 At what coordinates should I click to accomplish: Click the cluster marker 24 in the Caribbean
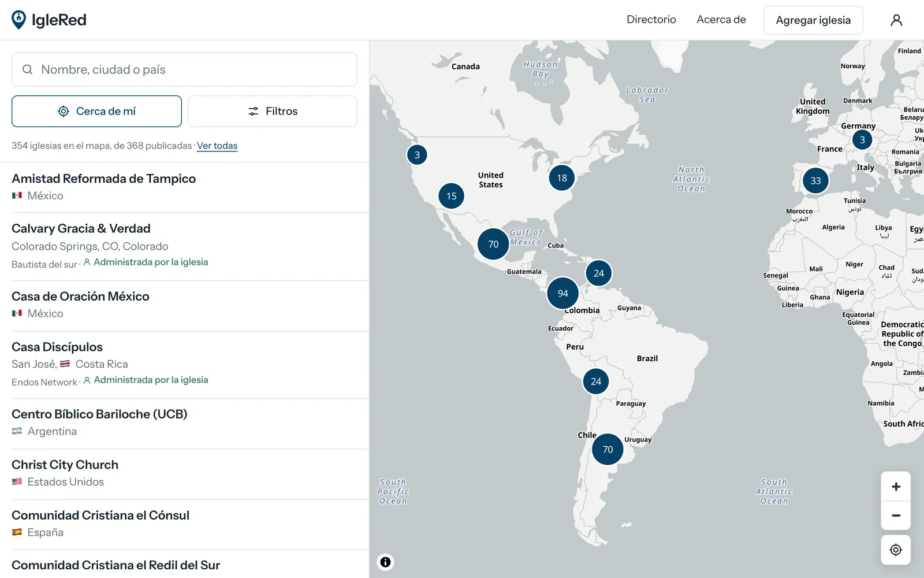tap(599, 273)
